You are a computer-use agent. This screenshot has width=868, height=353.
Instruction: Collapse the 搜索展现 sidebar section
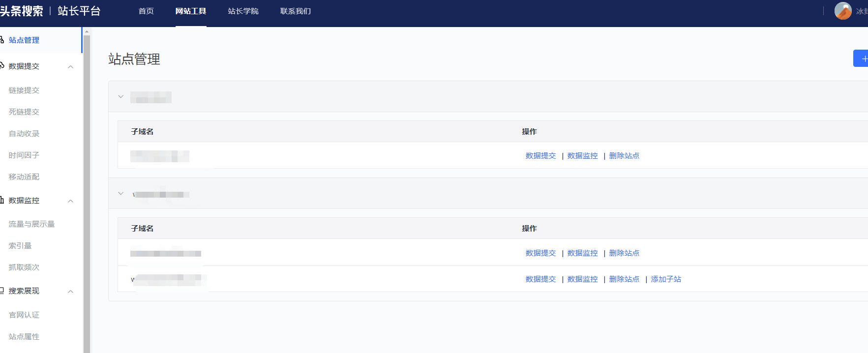click(71, 292)
